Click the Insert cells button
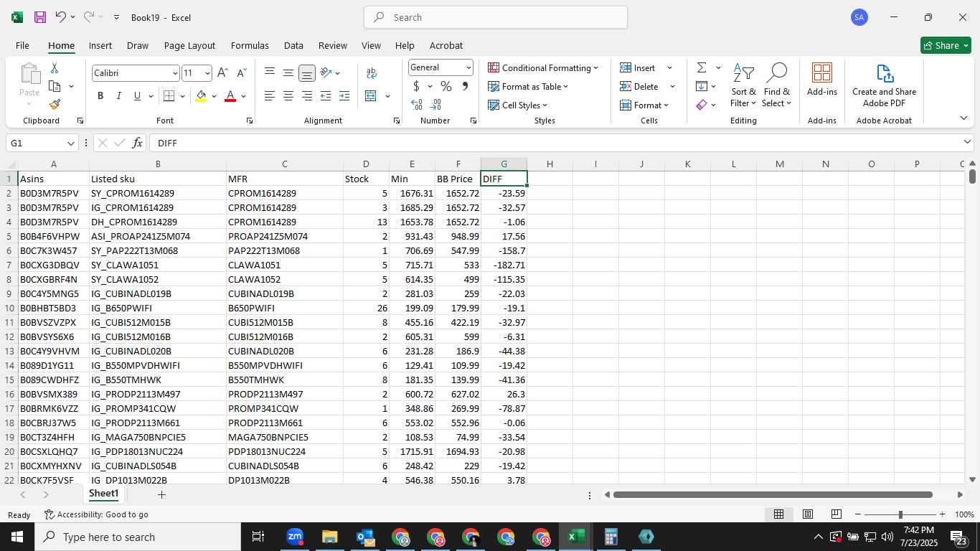Image resolution: width=980 pixels, height=551 pixels. [x=638, y=67]
